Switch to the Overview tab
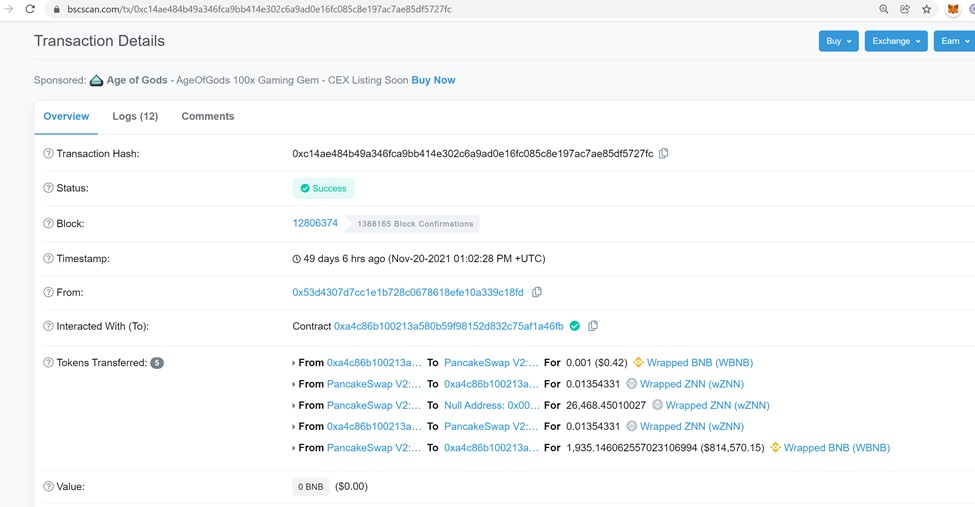The width and height of the screenshot is (975, 507). 66,116
